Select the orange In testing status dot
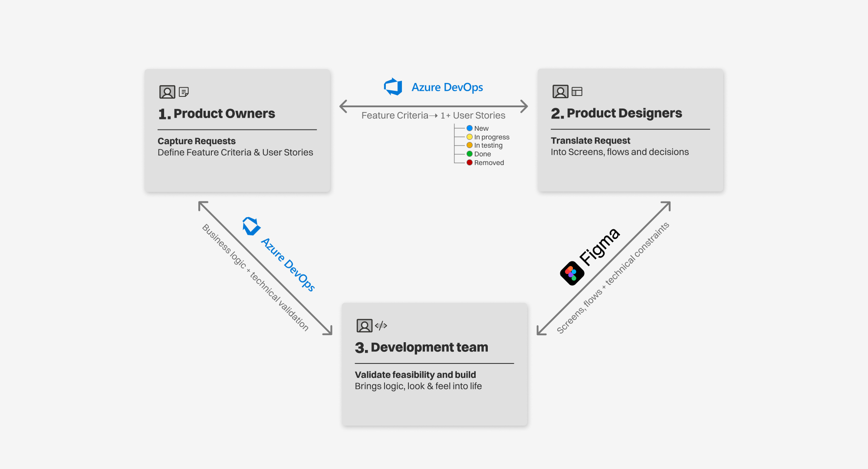 click(470, 145)
